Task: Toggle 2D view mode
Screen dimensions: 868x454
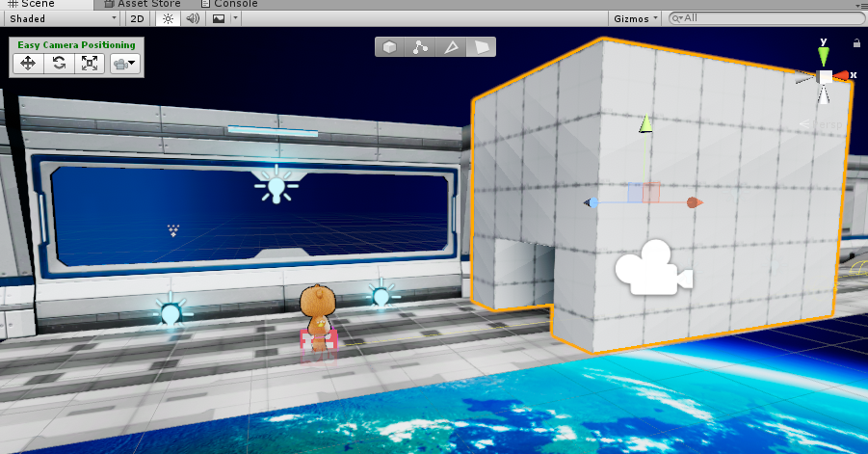Action: pos(137,18)
